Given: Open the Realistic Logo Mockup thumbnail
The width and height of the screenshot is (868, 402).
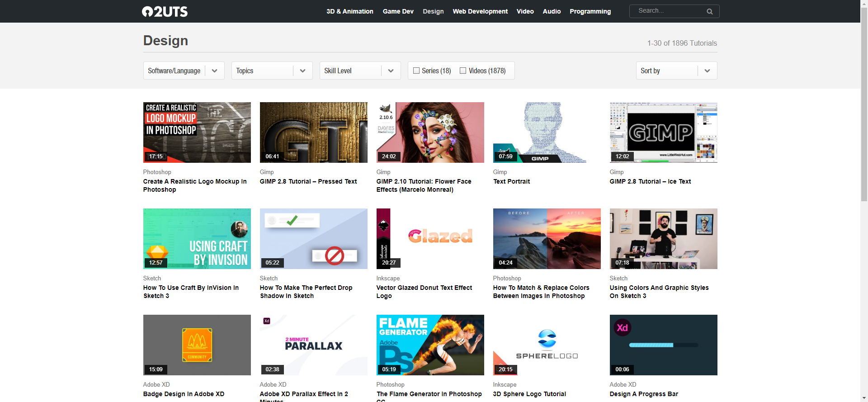Looking at the screenshot, I should coord(197,132).
